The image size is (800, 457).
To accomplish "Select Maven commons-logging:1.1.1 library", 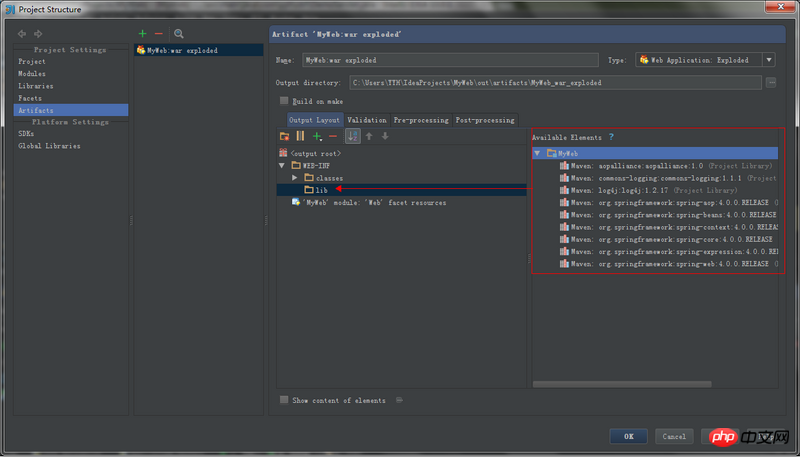I will pos(668,178).
